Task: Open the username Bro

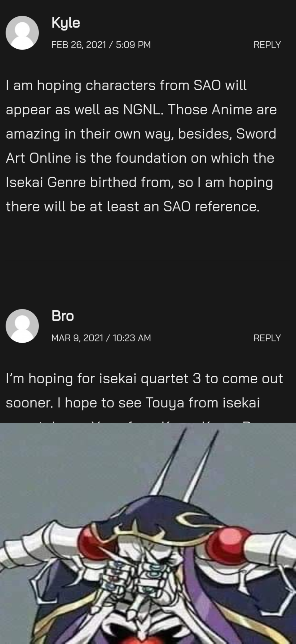Action: [63, 316]
